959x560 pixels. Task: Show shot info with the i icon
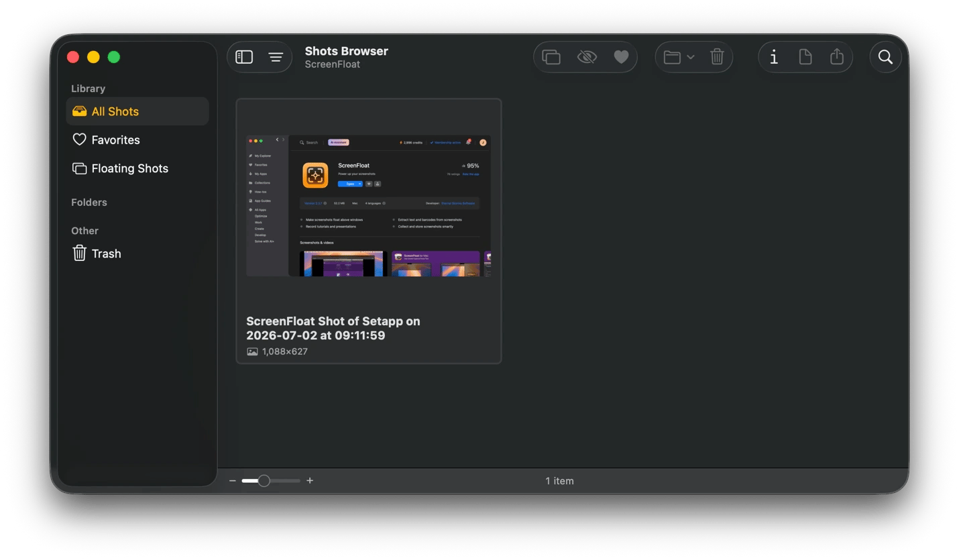pyautogui.click(x=774, y=57)
